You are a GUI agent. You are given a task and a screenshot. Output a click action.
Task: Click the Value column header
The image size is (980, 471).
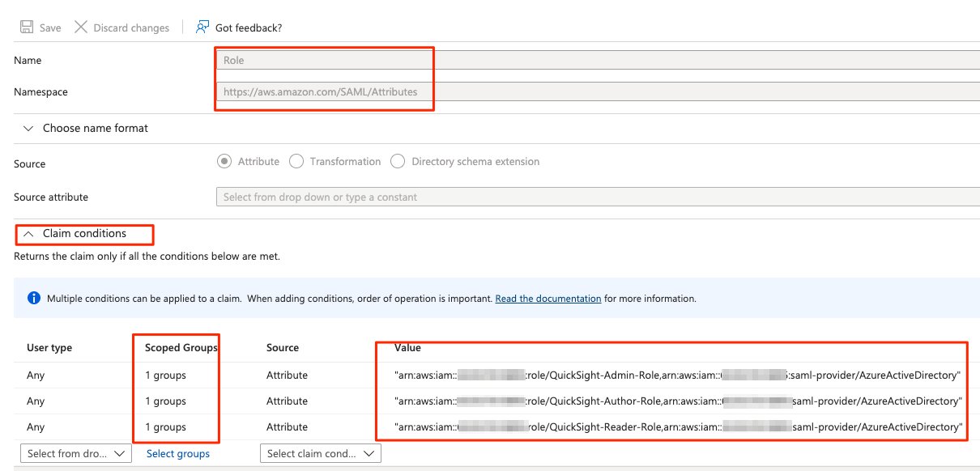[x=407, y=348]
